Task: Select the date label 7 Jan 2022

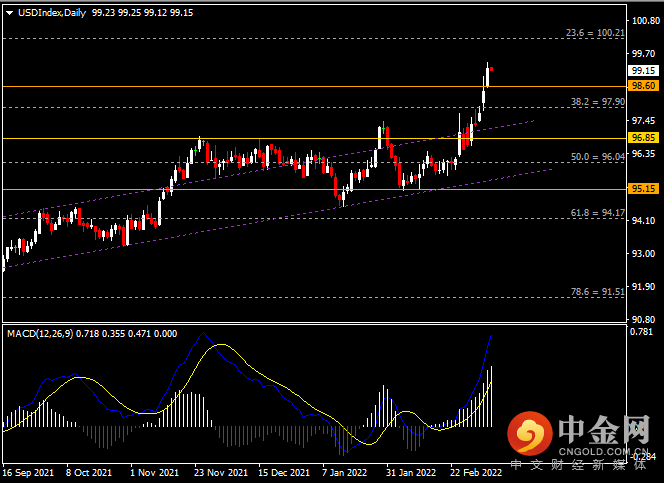Action: 344,472
